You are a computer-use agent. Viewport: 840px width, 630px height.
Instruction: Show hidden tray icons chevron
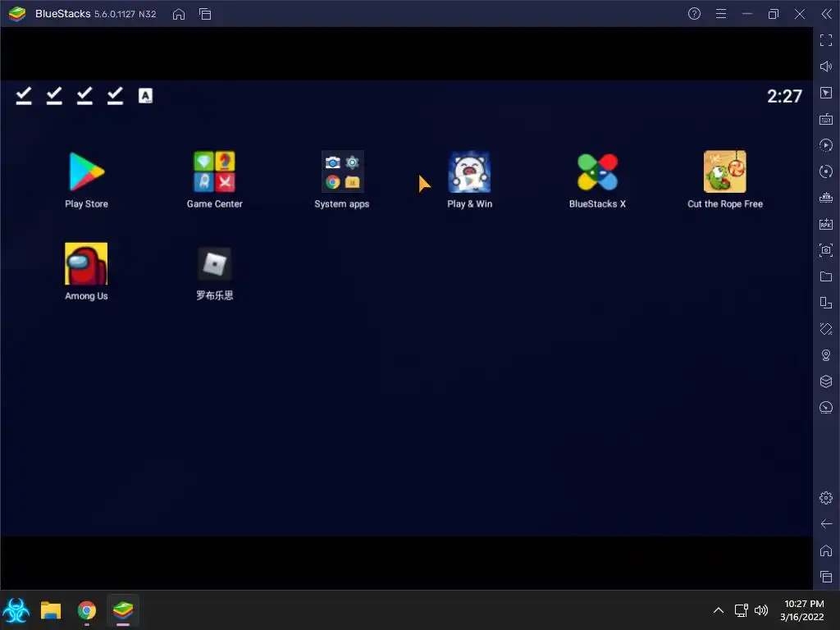(719, 610)
